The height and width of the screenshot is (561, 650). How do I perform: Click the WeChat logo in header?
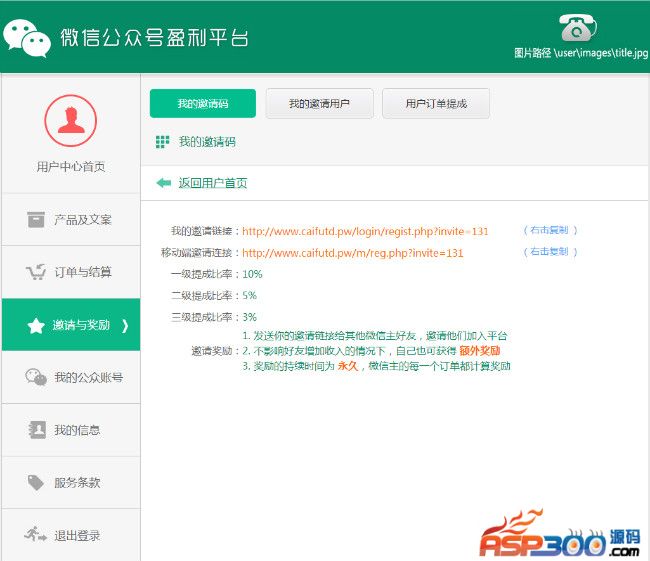(x=26, y=36)
